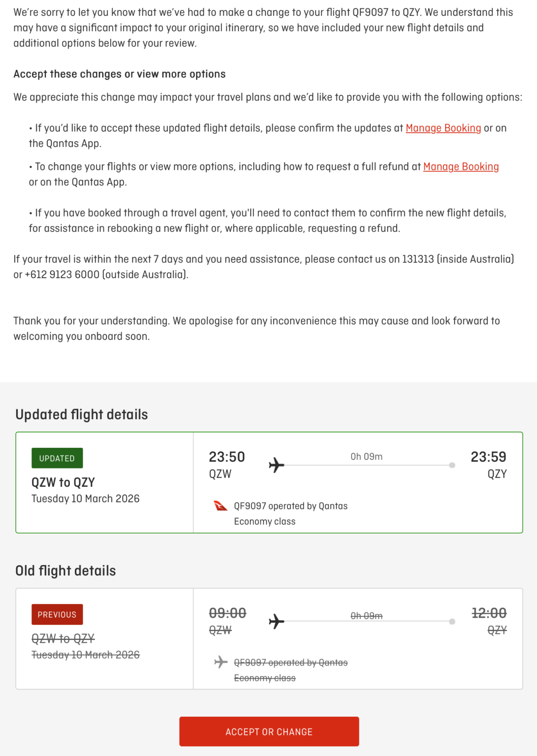The image size is (537, 756).
Task: Click the red PREVIOUS badge
Action: [57, 614]
